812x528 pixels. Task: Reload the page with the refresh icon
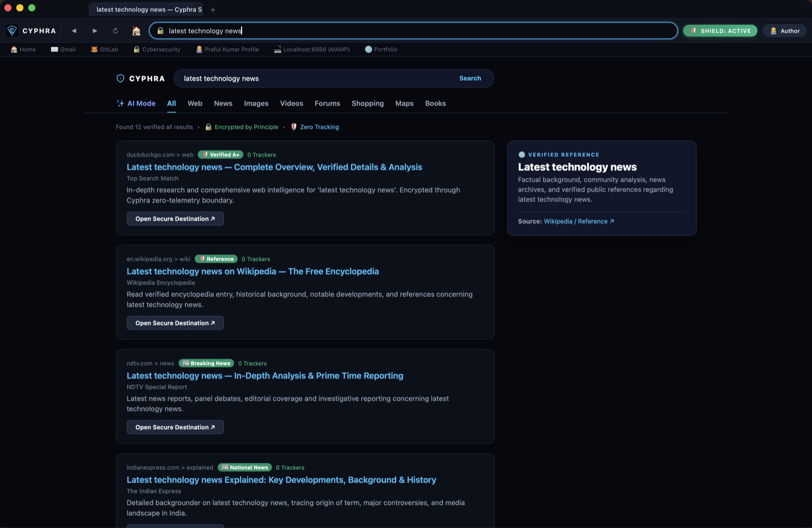116,30
